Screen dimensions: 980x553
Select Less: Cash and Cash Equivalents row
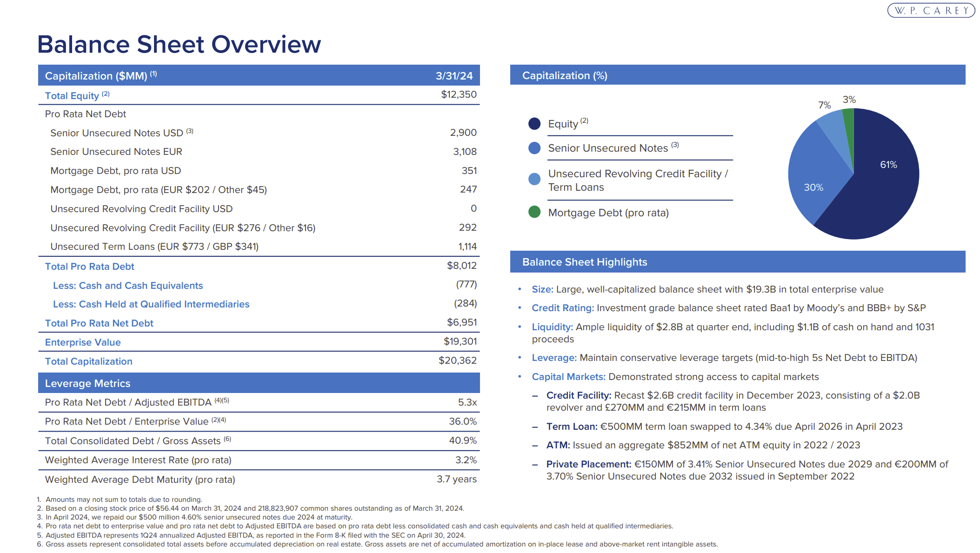(x=259, y=286)
